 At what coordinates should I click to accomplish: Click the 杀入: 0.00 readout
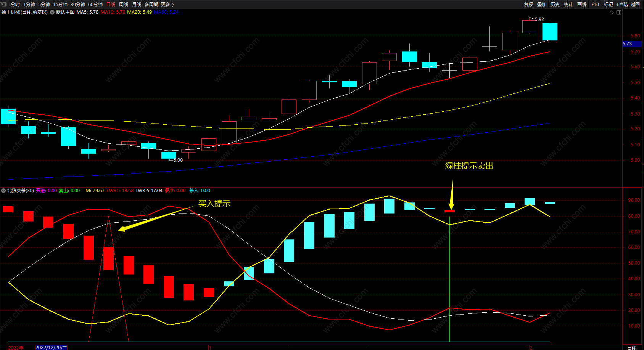click(200, 191)
